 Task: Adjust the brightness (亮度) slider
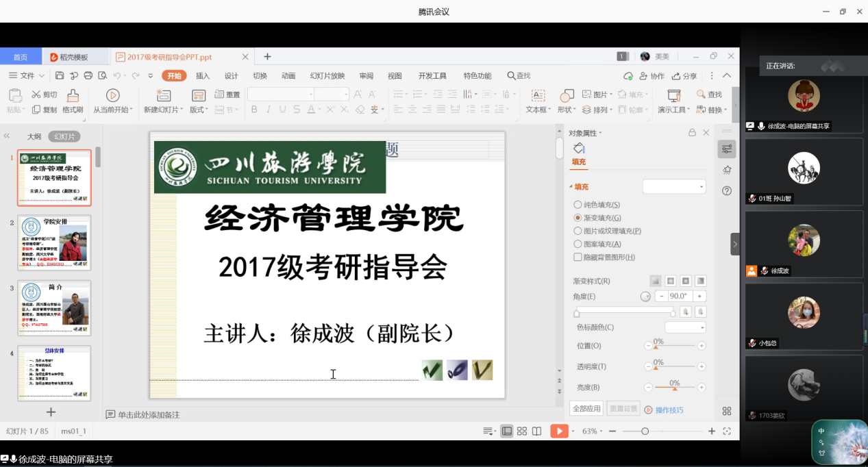pyautogui.click(x=675, y=388)
